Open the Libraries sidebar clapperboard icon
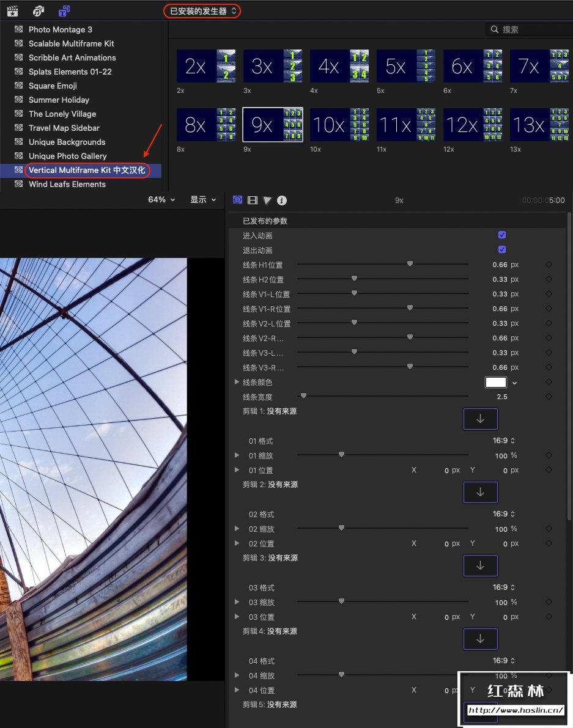The image size is (573, 728). click(x=13, y=10)
